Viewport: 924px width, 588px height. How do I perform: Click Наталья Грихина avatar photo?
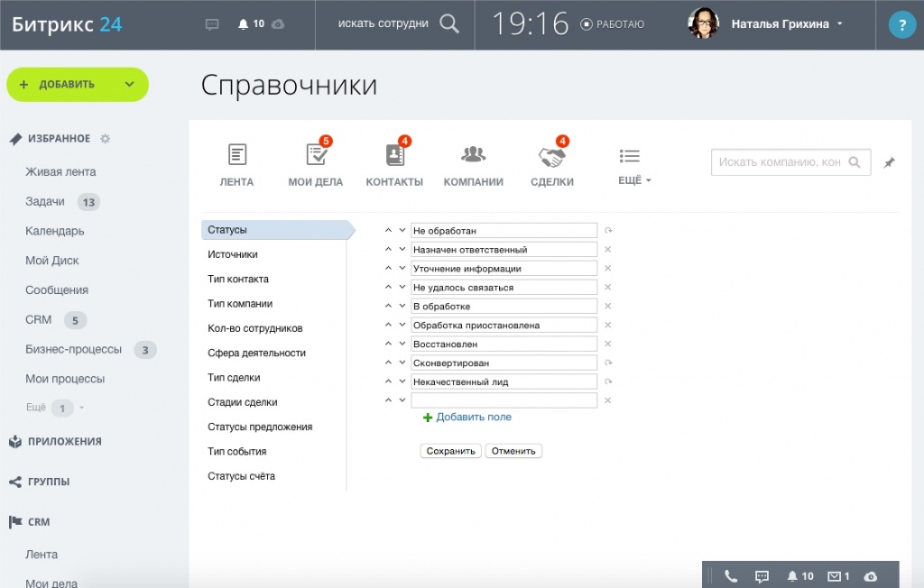(703, 23)
